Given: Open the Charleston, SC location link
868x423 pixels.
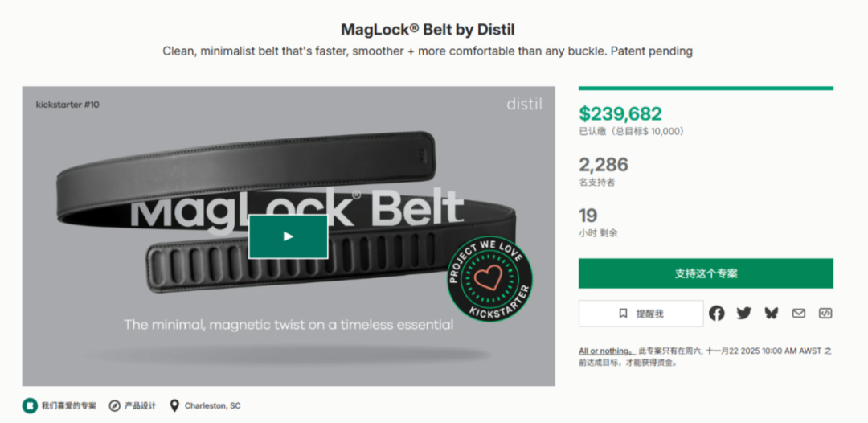Looking at the screenshot, I should coord(212,406).
